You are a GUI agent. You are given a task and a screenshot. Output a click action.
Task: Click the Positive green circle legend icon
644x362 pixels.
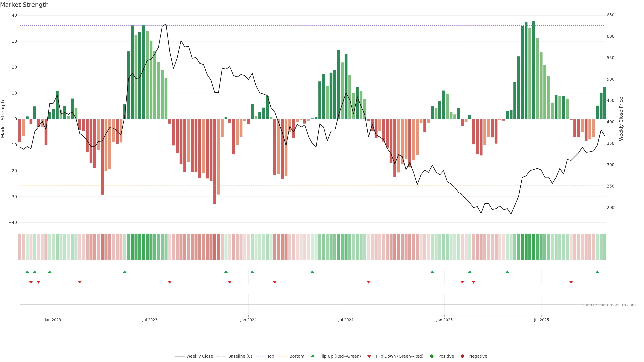432,356
